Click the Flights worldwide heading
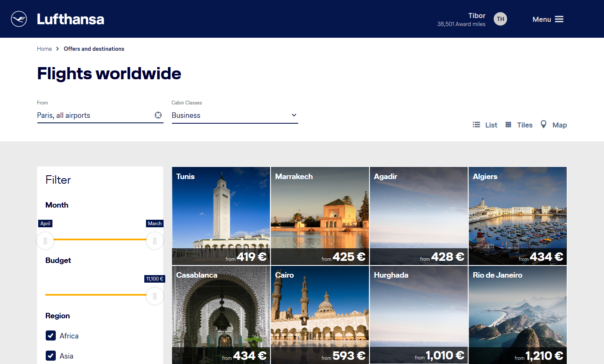 109,73
